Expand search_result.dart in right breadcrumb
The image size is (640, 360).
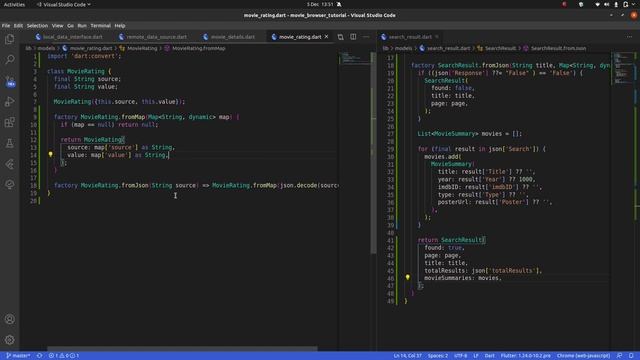(x=448, y=48)
